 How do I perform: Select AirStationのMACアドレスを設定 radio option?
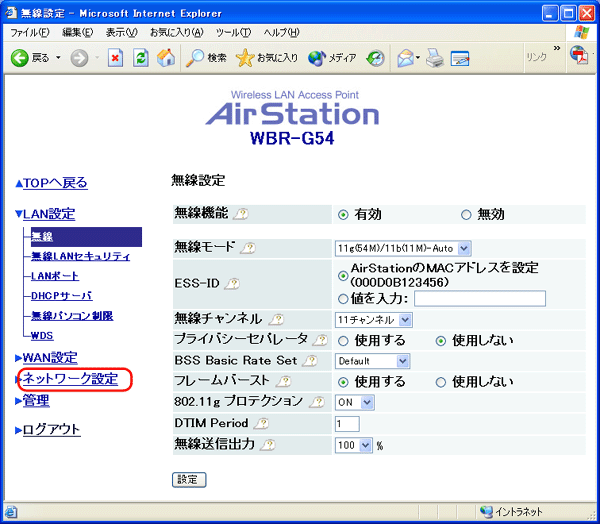tap(343, 276)
